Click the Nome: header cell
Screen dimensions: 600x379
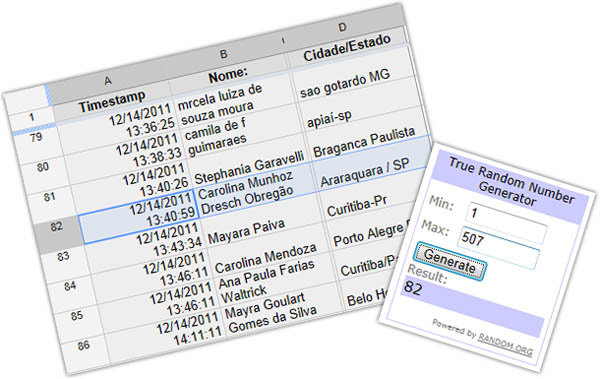(228, 74)
